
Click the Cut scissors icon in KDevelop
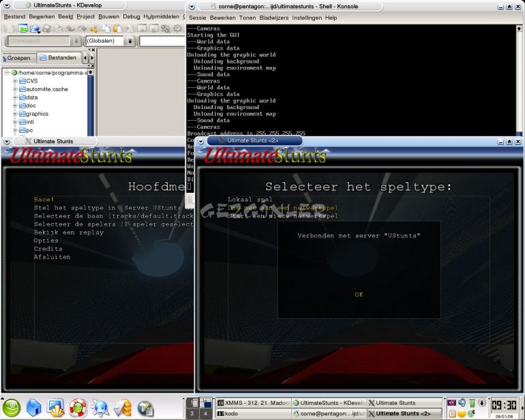[94, 29]
